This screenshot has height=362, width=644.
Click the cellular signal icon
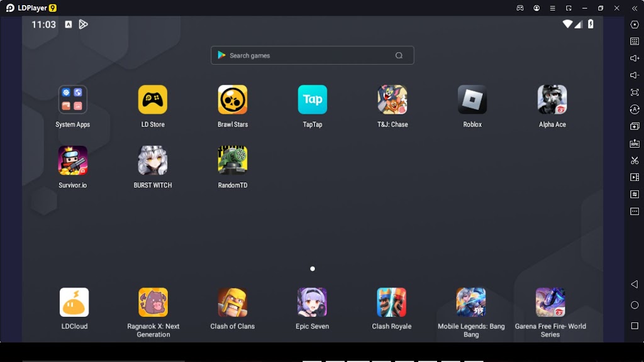(579, 25)
